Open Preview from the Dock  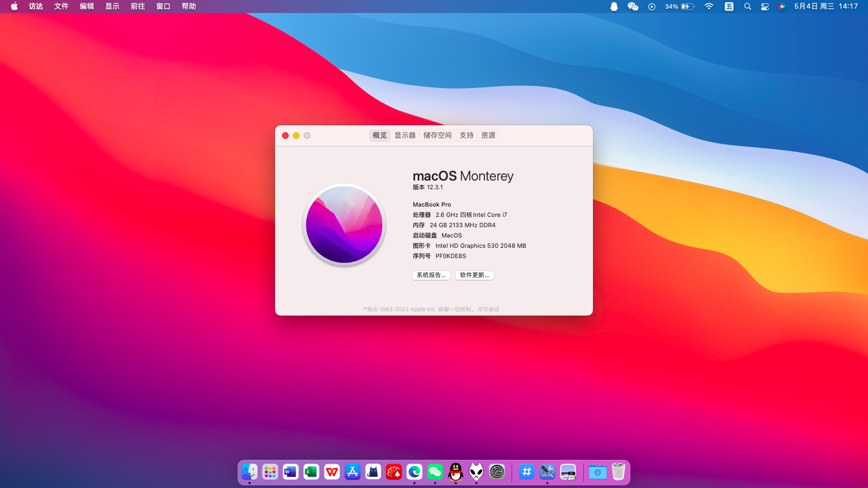568,472
